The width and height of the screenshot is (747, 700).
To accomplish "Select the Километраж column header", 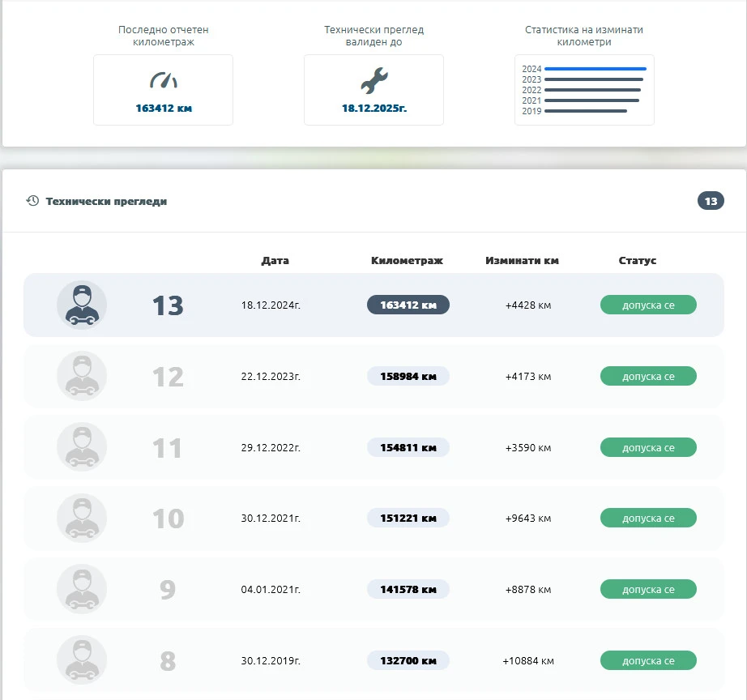I will [x=407, y=261].
